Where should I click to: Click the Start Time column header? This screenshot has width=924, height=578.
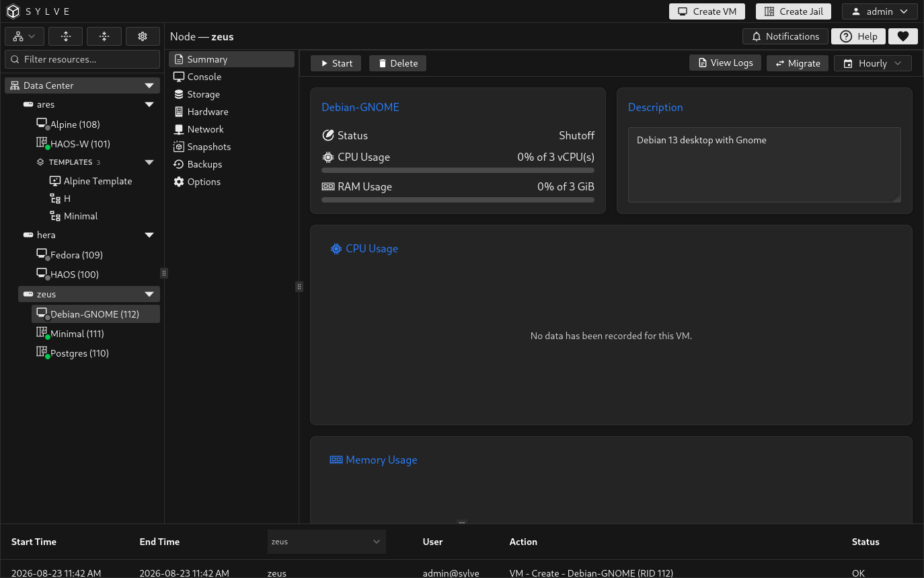[x=34, y=542]
